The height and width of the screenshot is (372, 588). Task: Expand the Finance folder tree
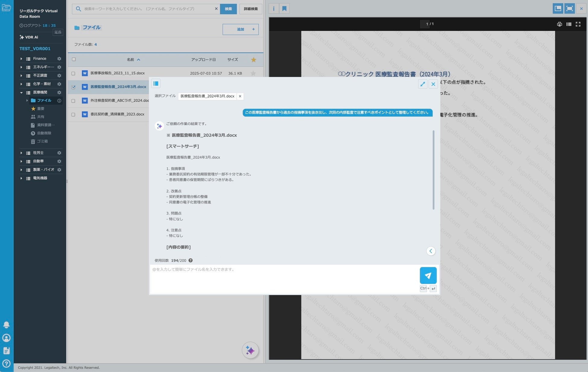point(21,59)
